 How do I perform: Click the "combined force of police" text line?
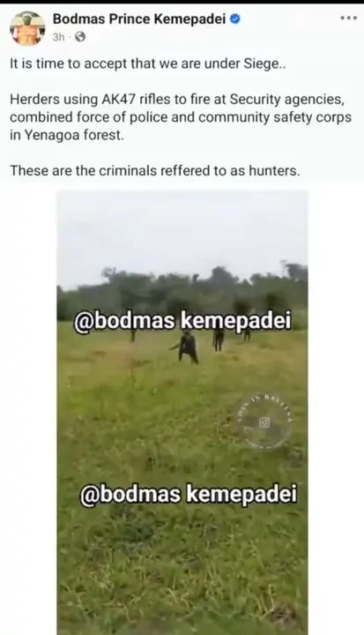point(181,117)
